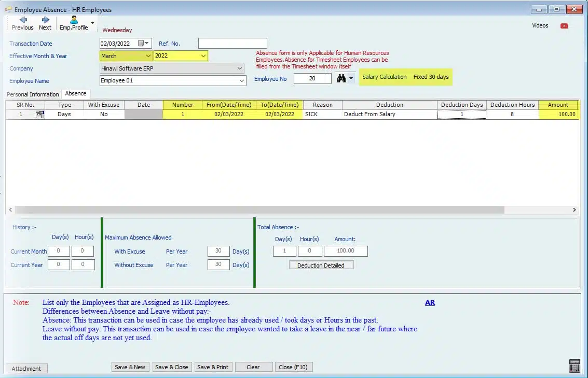Open the red Videos YouTube icon

click(564, 26)
